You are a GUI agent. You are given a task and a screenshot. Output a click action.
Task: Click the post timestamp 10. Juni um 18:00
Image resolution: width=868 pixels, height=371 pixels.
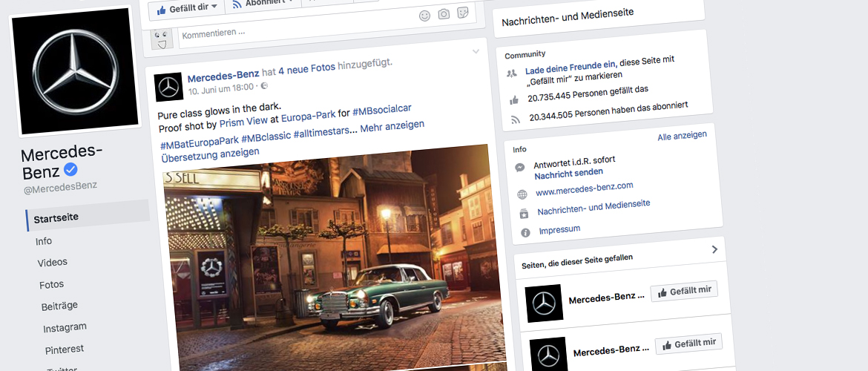(221, 88)
